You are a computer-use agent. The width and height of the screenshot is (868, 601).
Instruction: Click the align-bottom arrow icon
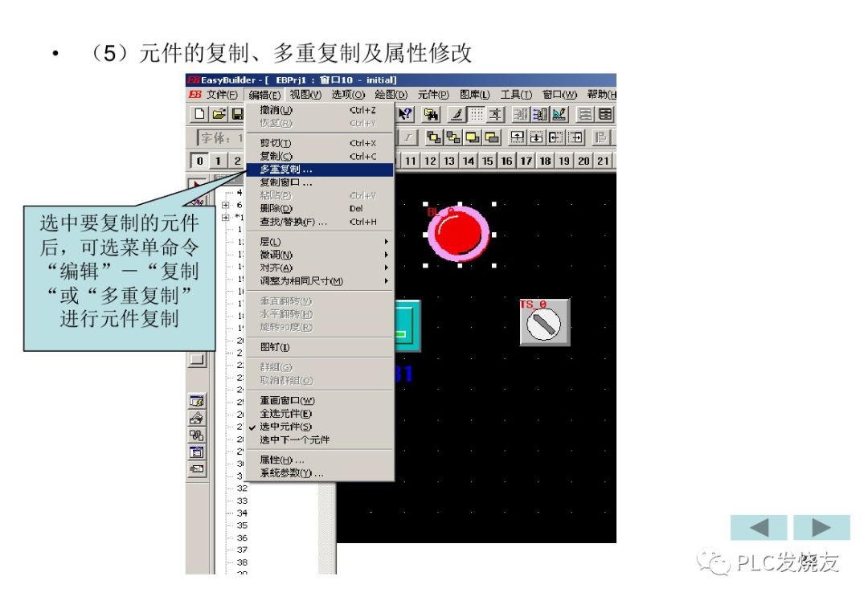(536, 137)
